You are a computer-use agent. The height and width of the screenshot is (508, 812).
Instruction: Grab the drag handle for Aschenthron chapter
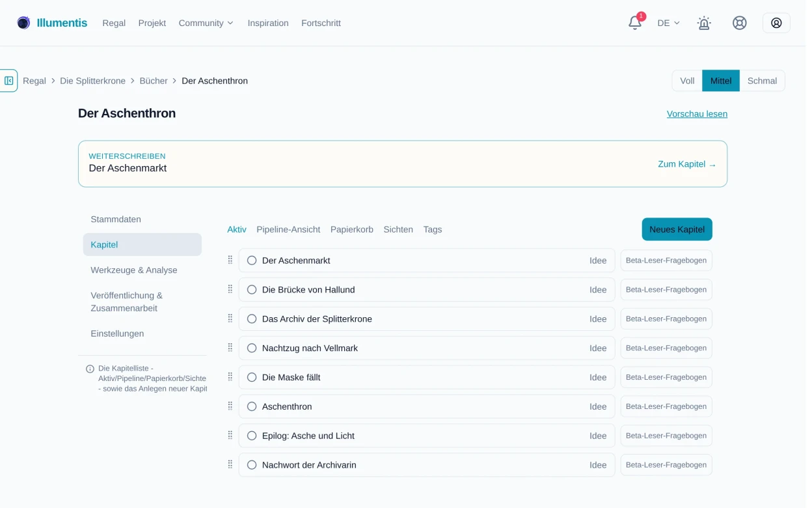230,406
